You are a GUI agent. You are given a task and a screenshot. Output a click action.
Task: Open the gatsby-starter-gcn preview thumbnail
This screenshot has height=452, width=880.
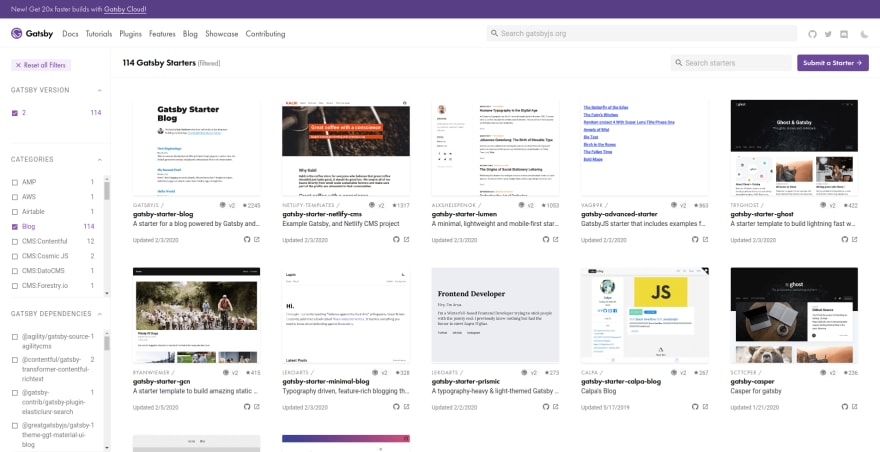pyautogui.click(x=196, y=315)
